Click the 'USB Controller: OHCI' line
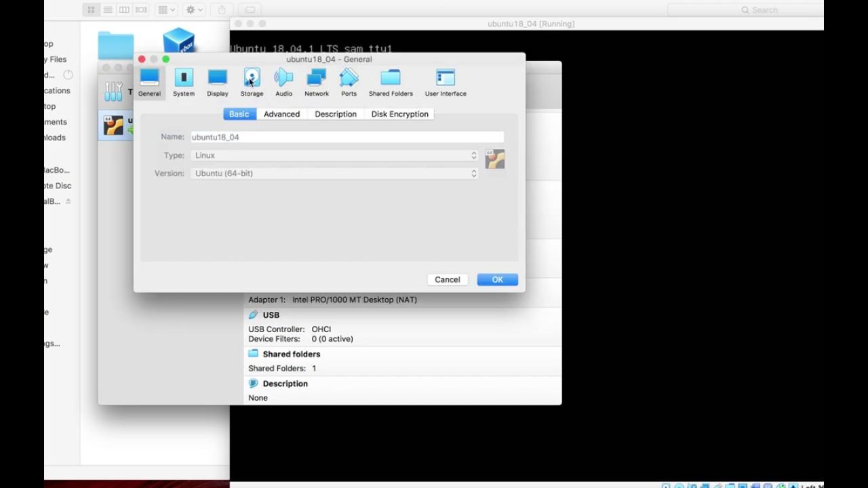 click(290, 329)
